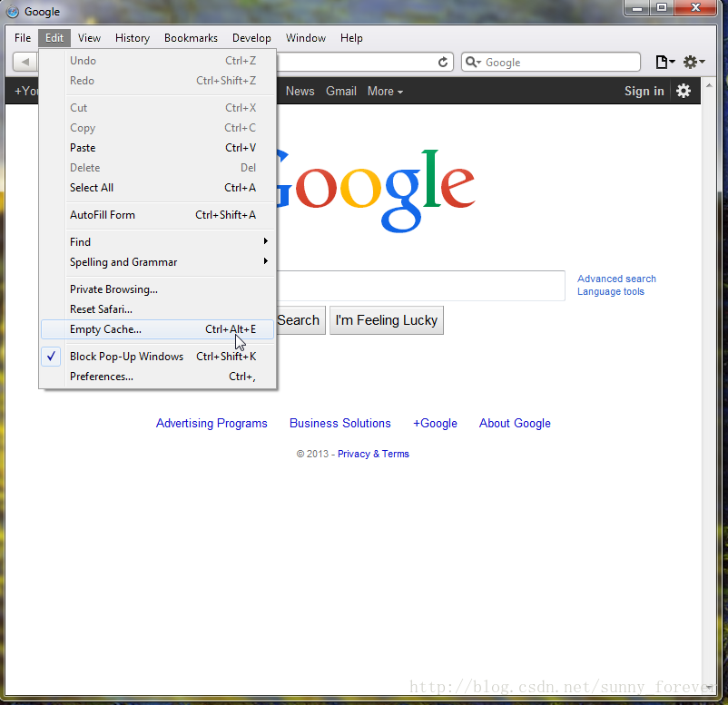Choose AutoFill Form in the Edit menu
Image resolution: width=728 pixels, height=705 pixels.
point(158,215)
